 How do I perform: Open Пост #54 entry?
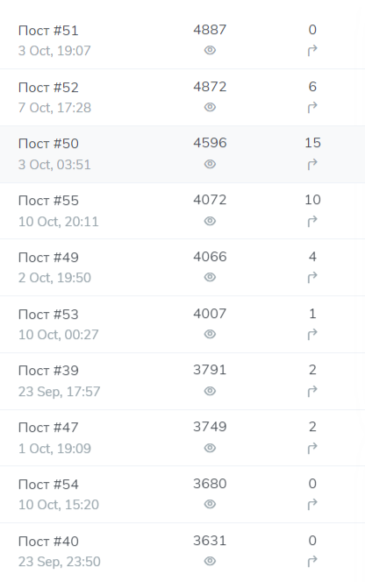coord(48,485)
